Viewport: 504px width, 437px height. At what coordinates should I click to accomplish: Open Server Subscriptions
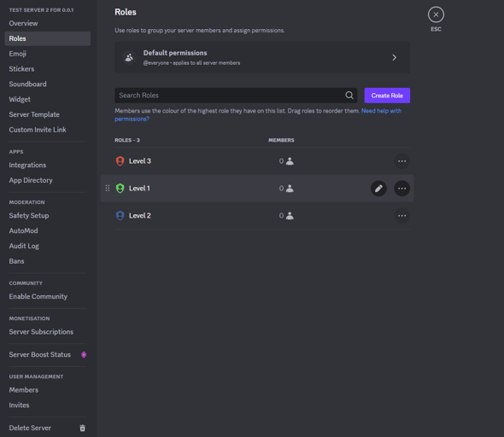tap(48, 332)
